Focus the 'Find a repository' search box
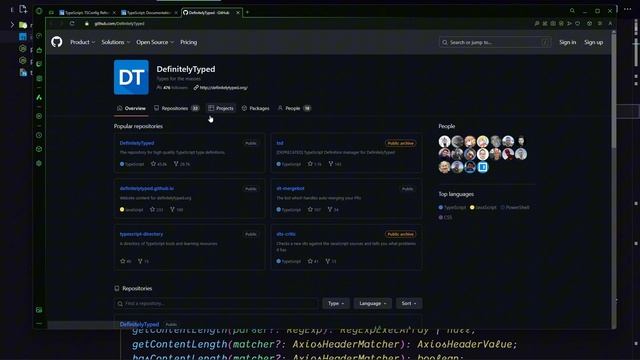640x360 pixels. 216,304
